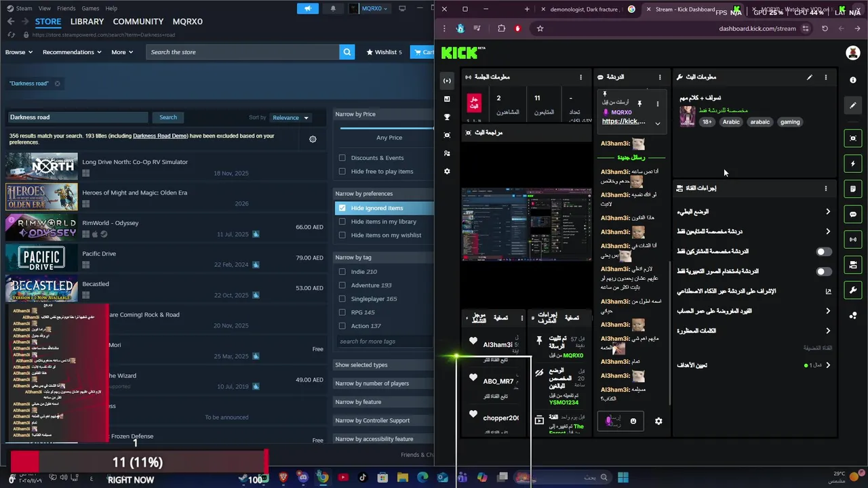
Task: Click Search button beside Darkness road field
Action: coord(168,117)
